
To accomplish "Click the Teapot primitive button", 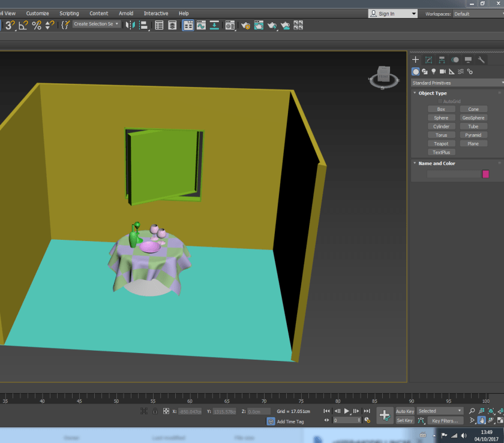I will click(441, 144).
